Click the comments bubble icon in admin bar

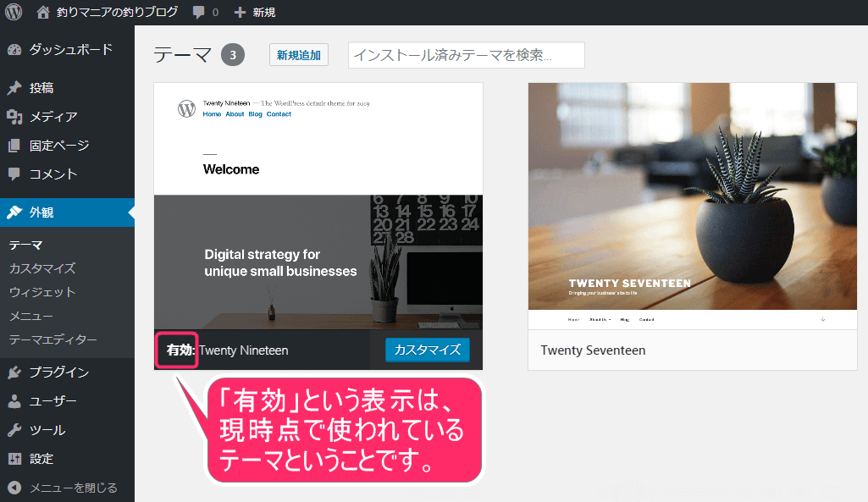[x=198, y=13]
